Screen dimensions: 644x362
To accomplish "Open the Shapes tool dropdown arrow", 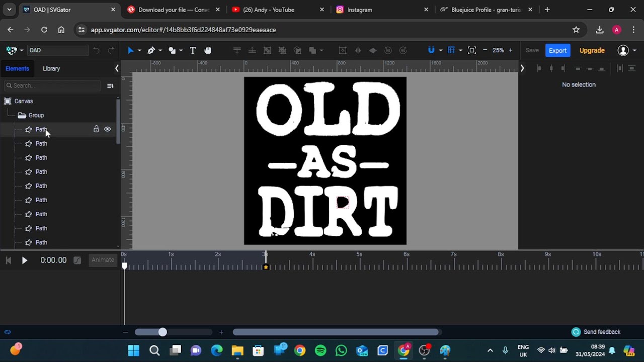I will (181, 50).
